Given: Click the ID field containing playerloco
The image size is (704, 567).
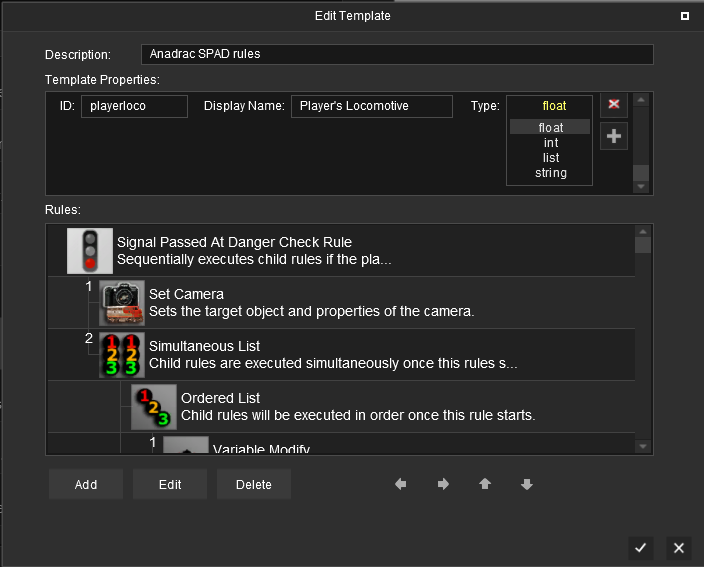Looking at the screenshot, I should click(134, 106).
